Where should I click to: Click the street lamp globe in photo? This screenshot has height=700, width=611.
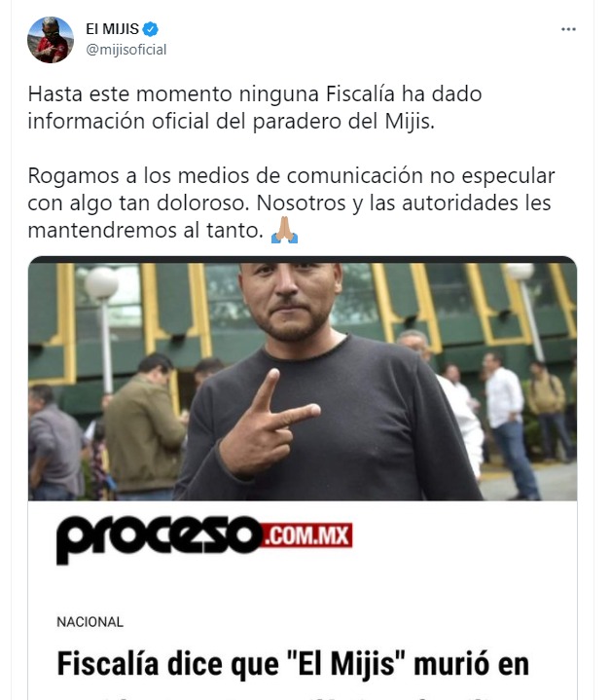[101, 282]
